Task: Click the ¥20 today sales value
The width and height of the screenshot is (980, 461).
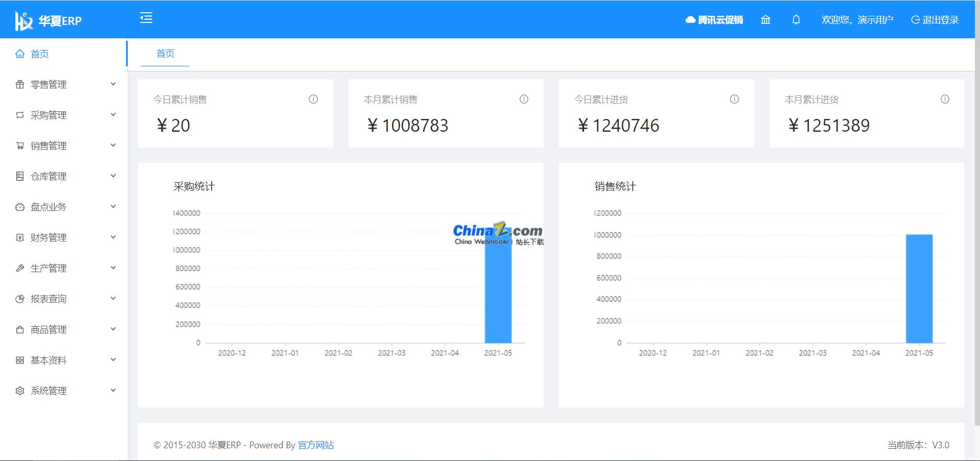Action: pos(174,126)
